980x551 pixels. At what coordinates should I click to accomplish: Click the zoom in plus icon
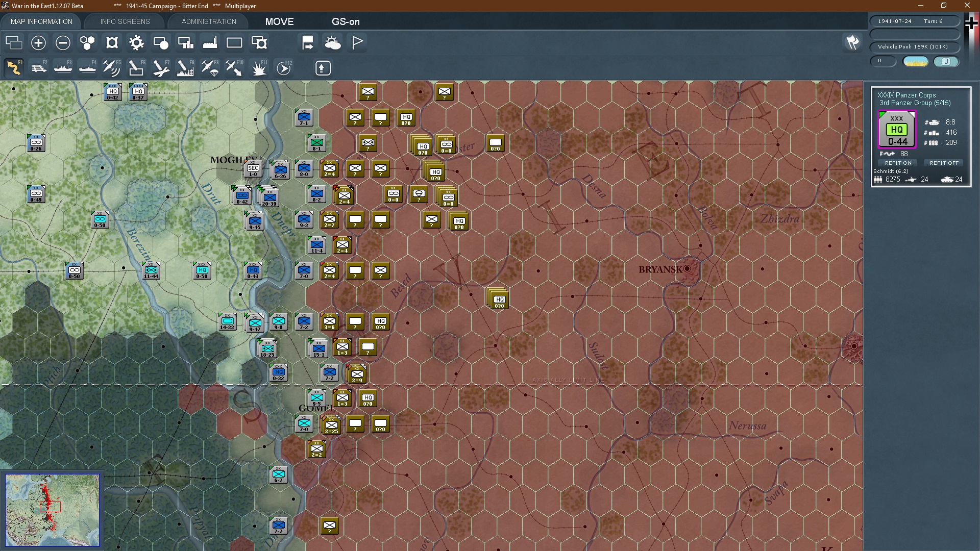pos(38,43)
